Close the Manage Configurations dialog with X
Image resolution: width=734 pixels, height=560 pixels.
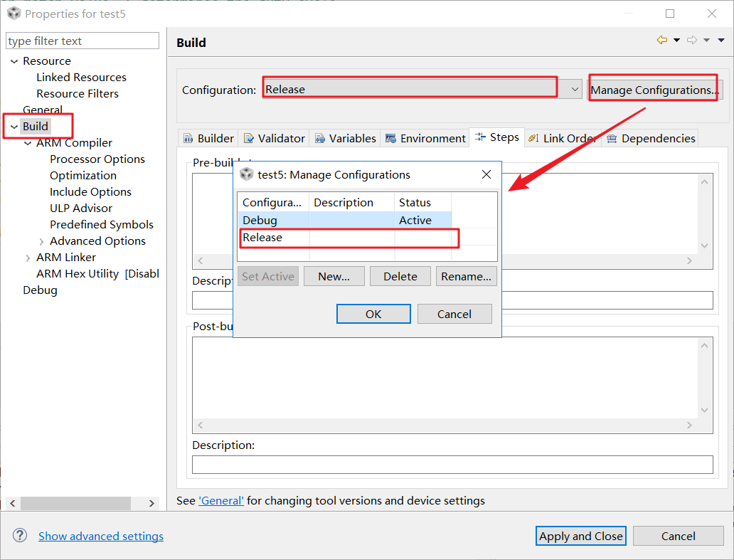coord(486,175)
